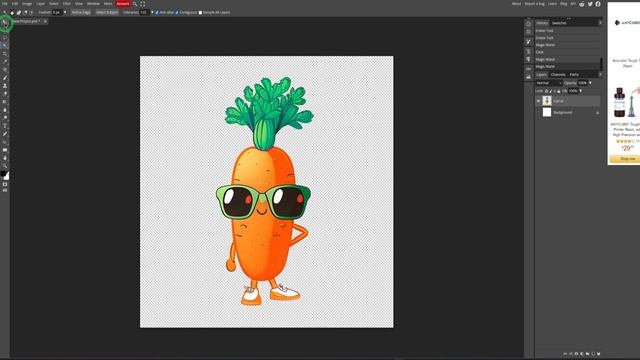The image size is (640, 360).
Task: Toggle fullscreen icon beside search
Action: pos(142,4)
